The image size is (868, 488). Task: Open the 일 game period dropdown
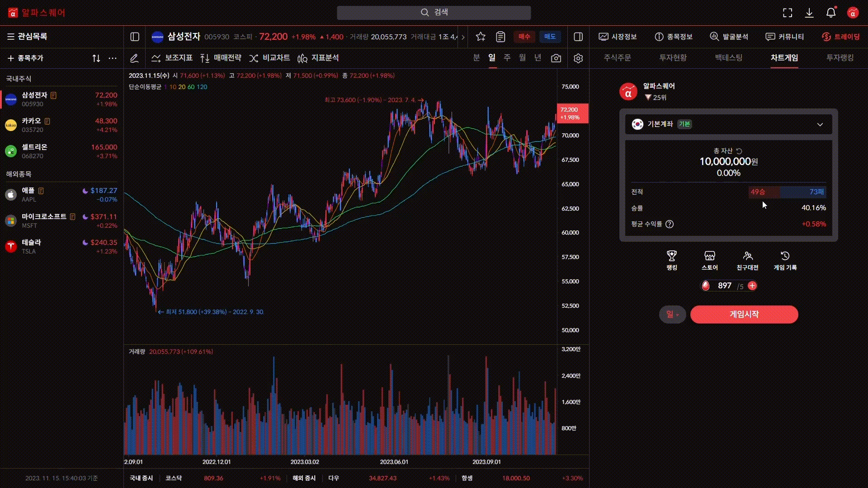(672, 314)
